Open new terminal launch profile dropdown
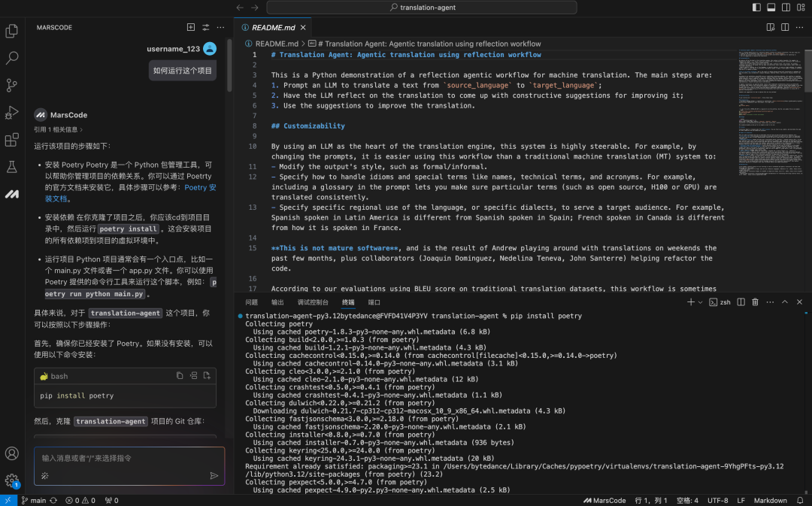 click(700, 302)
